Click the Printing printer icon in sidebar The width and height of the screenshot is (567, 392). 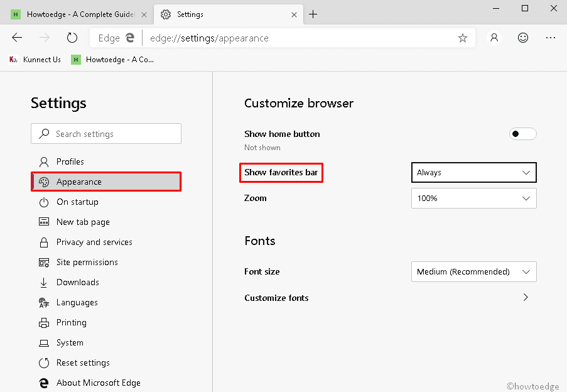point(43,322)
